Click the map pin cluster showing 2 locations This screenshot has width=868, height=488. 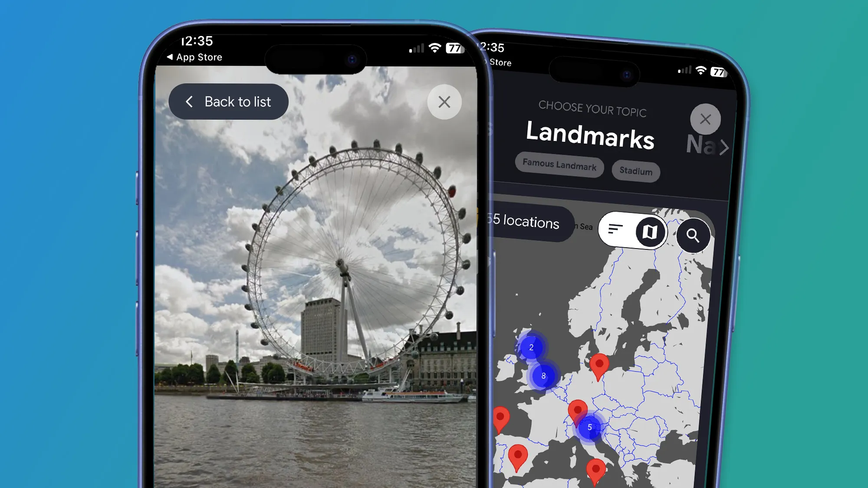(x=532, y=347)
